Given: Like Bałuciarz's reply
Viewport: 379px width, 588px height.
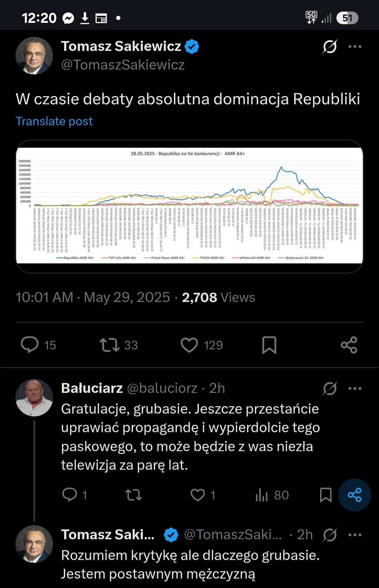Looking at the screenshot, I should pos(198,495).
